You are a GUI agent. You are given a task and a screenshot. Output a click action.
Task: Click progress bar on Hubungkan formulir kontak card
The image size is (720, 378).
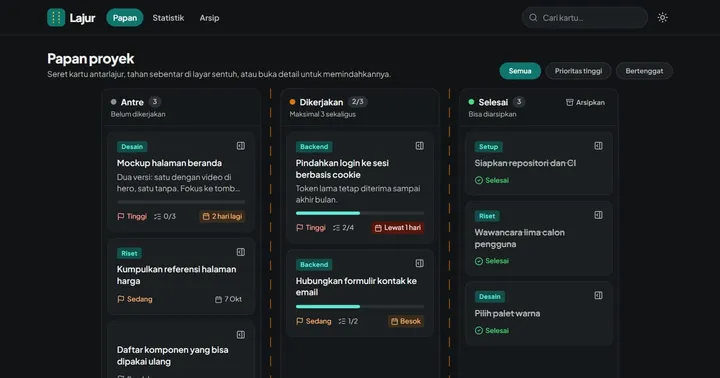[x=360, y=306]
